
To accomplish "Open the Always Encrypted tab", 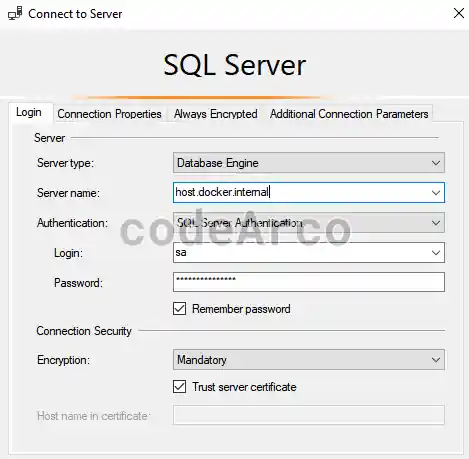I will point(216,114).
